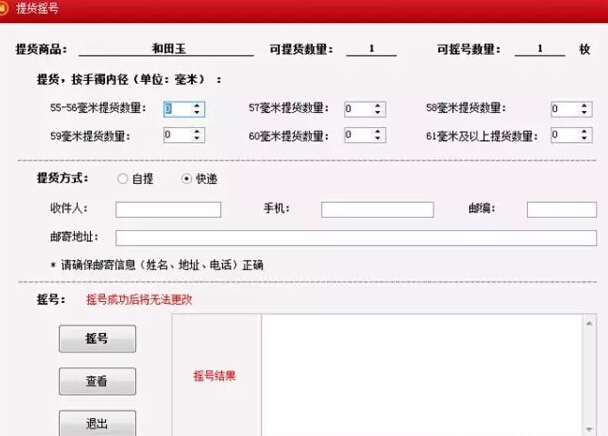The width and height of the screenshot is (608, 436).
Task: Focus the 收件人 text field
Action: 167,210
